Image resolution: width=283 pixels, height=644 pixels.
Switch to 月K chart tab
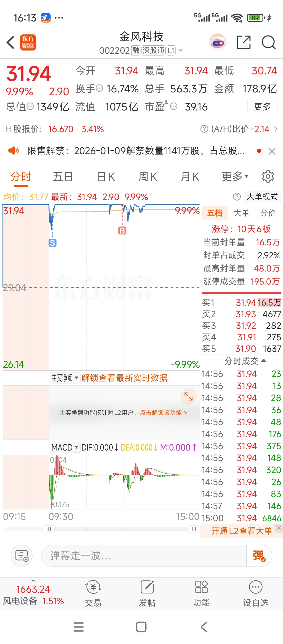[190, 176]
